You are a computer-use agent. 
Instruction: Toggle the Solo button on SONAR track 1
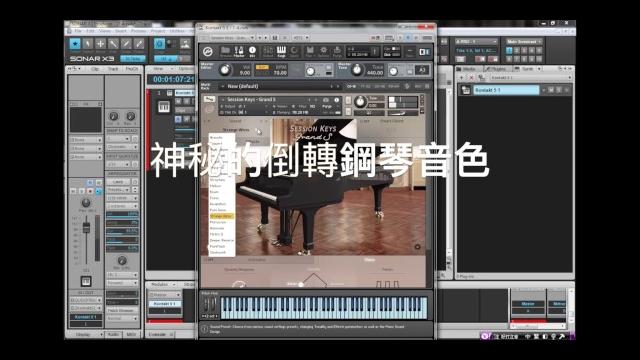pyautogui.click(x=187, y=101)
